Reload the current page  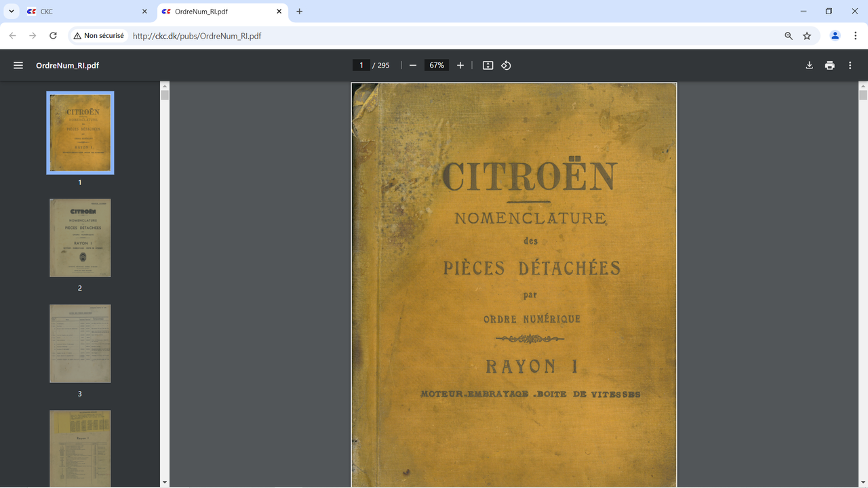tap(53, 36)
